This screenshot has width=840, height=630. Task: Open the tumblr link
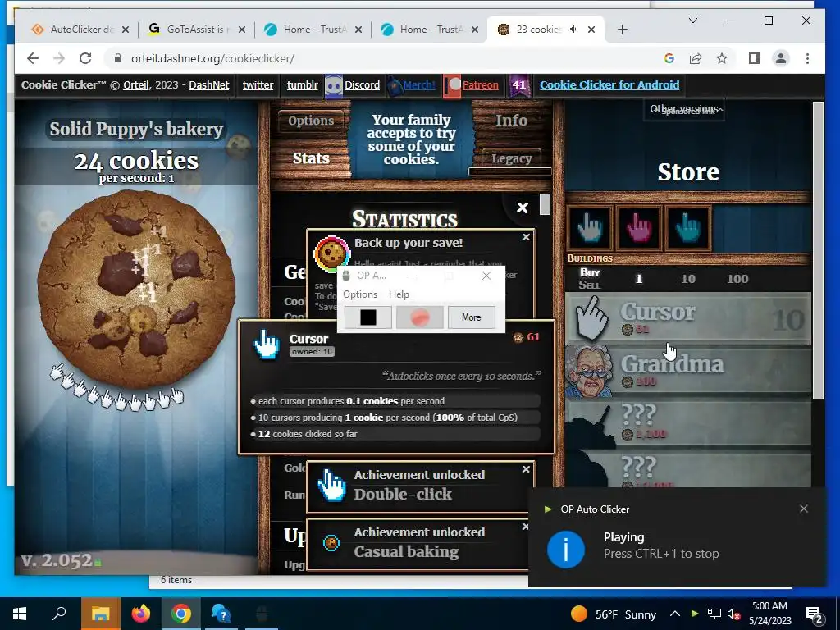tap(302, 84)
